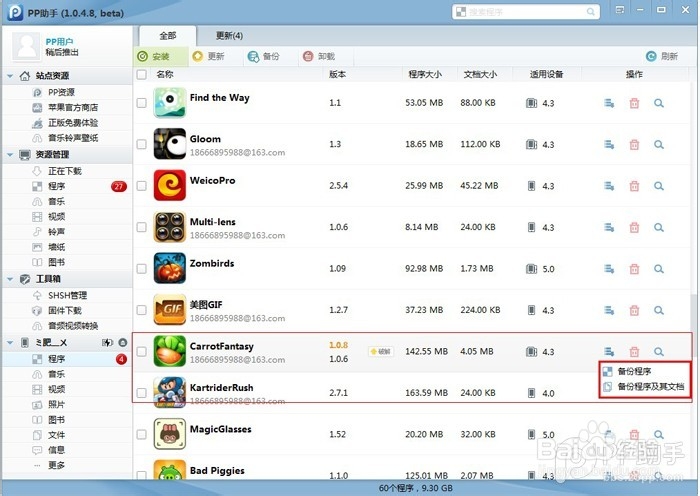Open PP资源 in sidebar
The height and width of the screenshot is (496, 700).
tap(61, 92)
